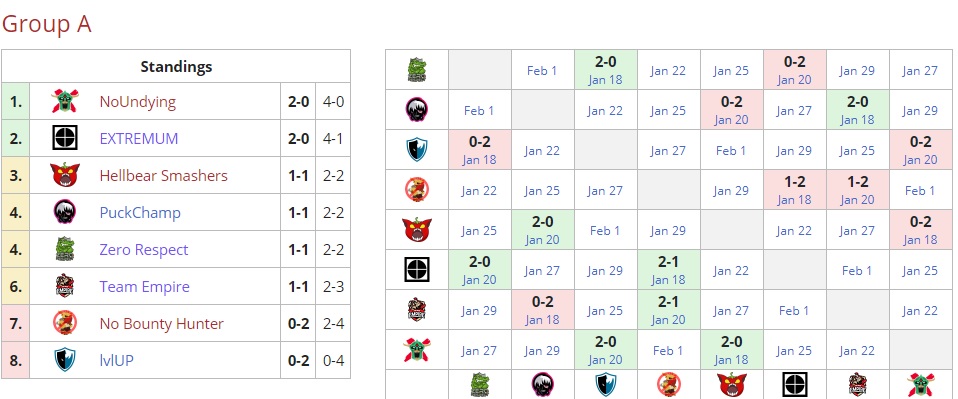Click the NoUndying logo in standings
Screen dimensions: 958x399
tap(65, 101)
